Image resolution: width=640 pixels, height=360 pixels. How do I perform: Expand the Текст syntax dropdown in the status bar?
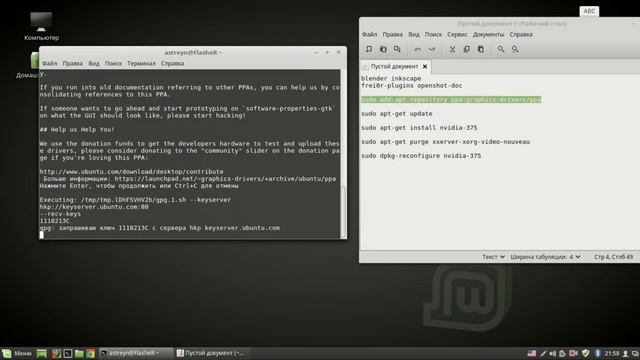click(x=493, y=257)
